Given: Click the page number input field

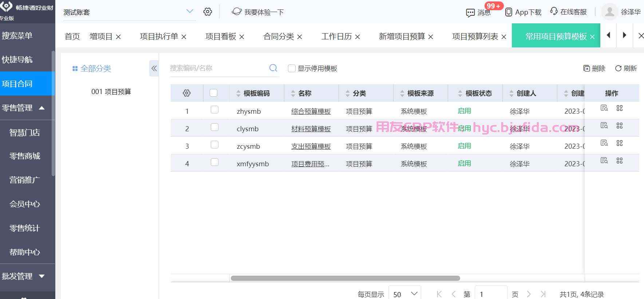Looking at the screenshot, I should tap(491, 294).
